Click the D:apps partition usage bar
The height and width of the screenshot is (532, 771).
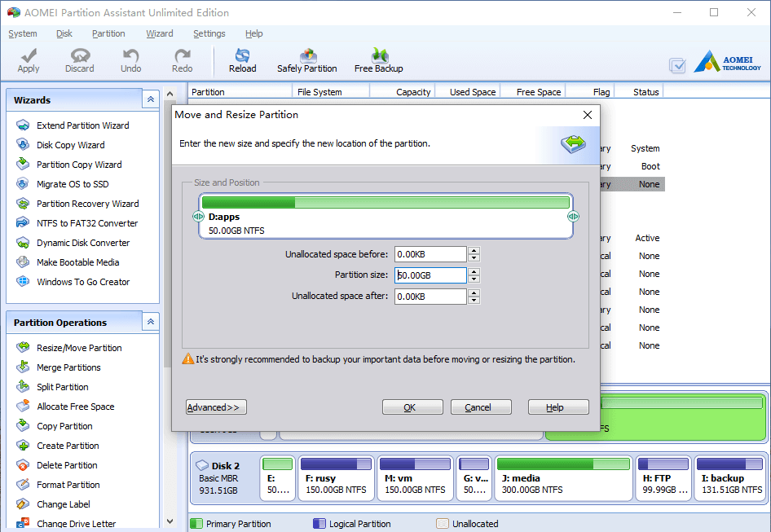pyautogui.click(x=385, y=202)
